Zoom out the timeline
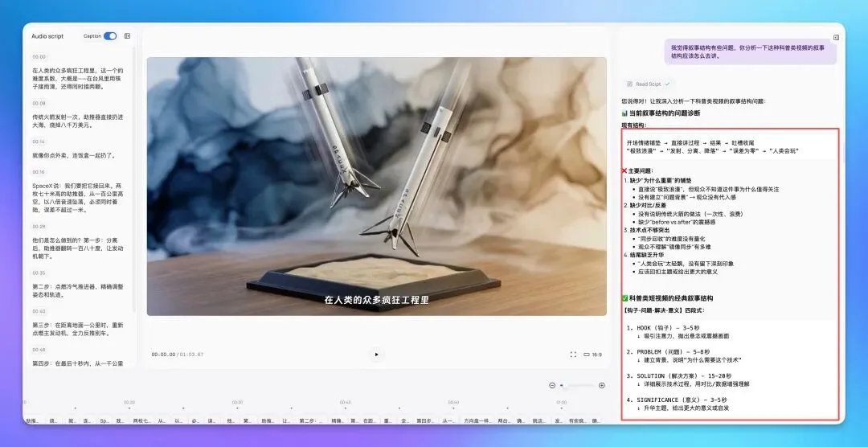Image resolution: width=868 pixels, height=447 pixels. point(552,386)
